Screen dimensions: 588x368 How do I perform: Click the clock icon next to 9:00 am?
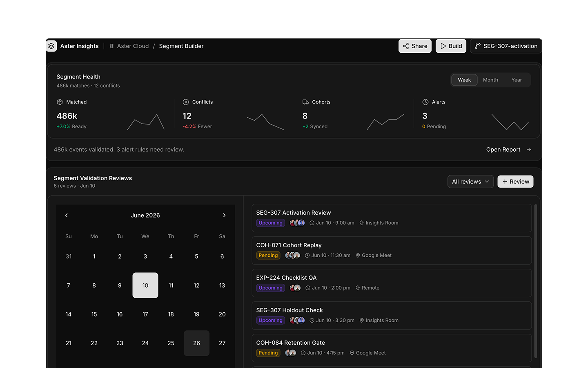pos(312,223)
